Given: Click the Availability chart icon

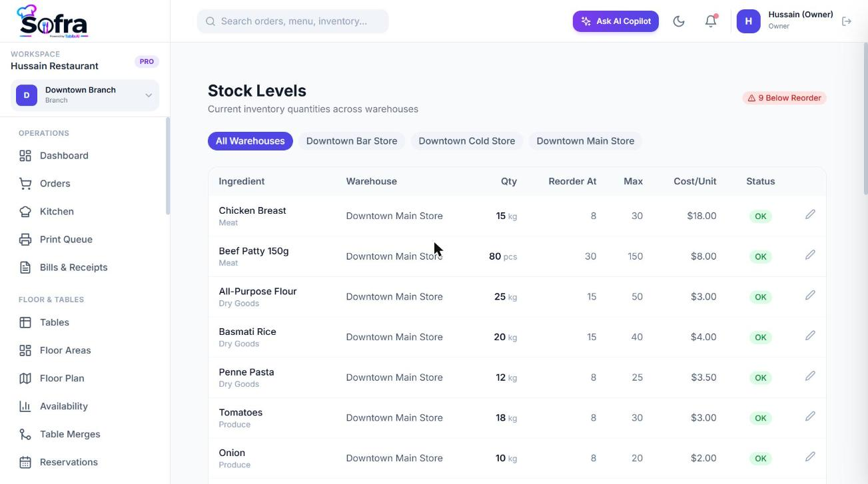Looking at the screenshot, I should pyautogui.click(x=25, y=406).
